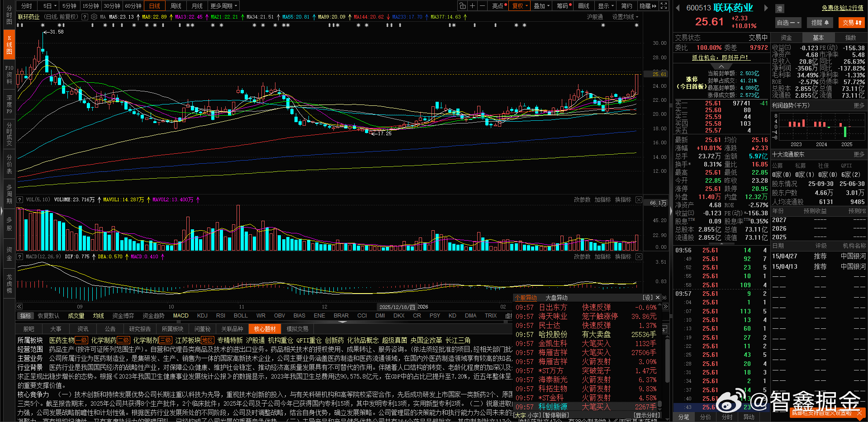This screenshot has width=868, height=422.
Task: Click the lock icon in the chart toolbar
Action: tap(462, 6)
